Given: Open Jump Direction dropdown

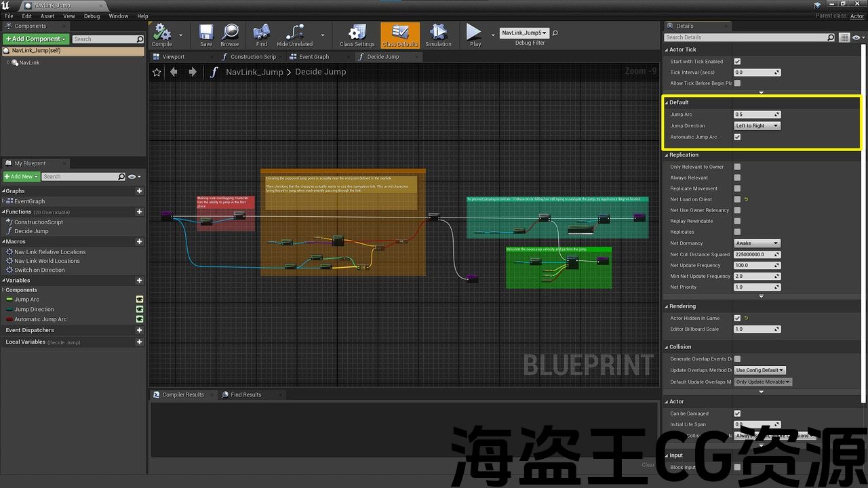Looking at the screenshot, I should coord(757,126).
